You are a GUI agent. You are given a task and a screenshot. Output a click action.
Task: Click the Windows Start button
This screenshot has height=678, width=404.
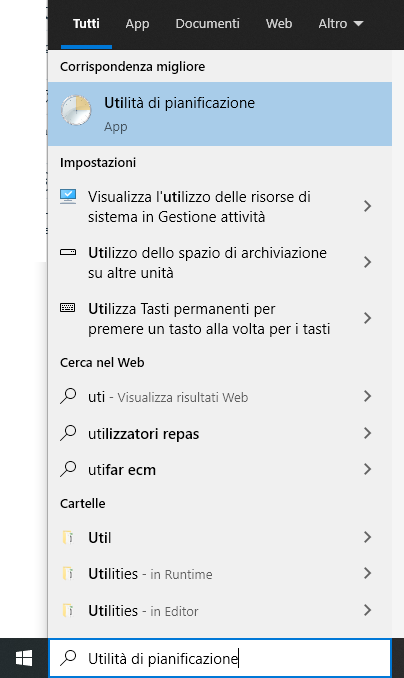(x=24, y=659)
